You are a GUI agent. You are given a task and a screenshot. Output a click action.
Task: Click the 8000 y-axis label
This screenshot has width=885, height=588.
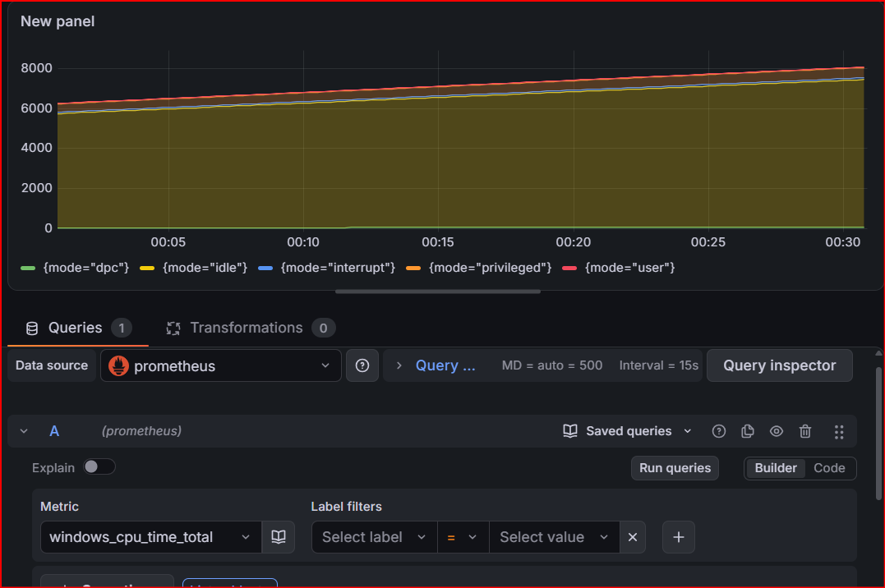37,68
